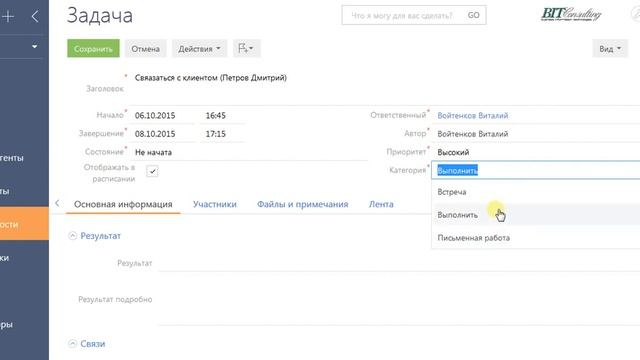640x360 pixels.
Task: Edit end time 17:15
Action: [x=222, y=134]
